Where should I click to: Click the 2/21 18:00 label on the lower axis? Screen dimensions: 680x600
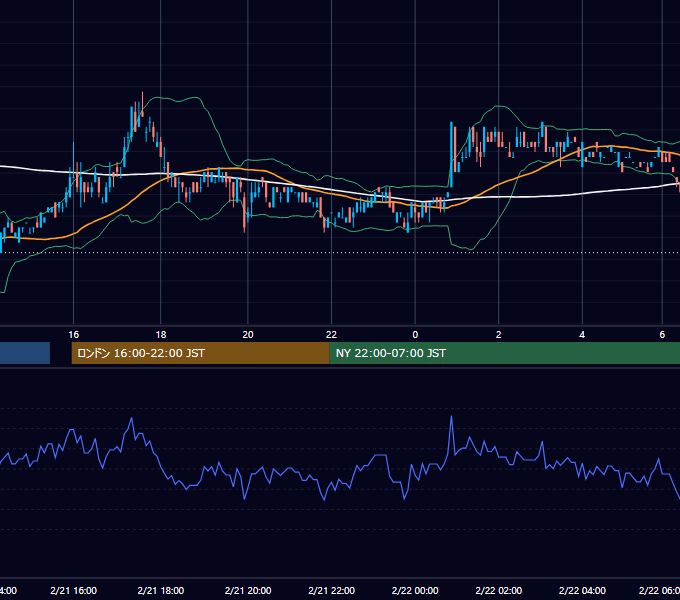[161, 590]
